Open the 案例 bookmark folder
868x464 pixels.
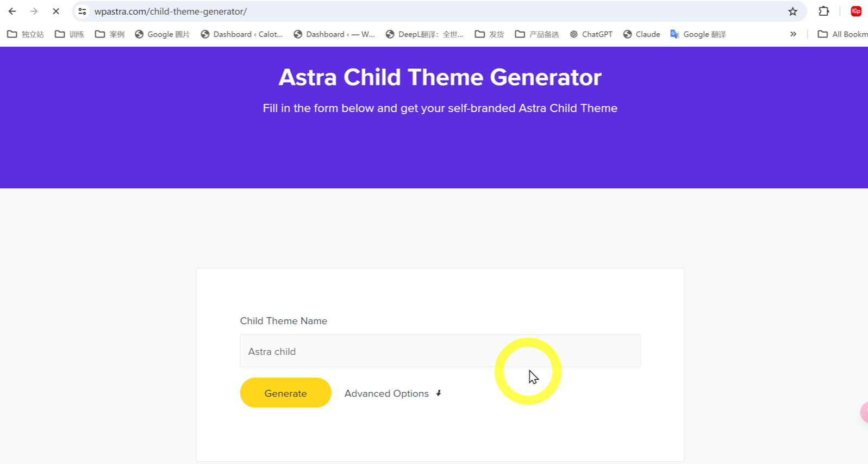[x=110, y=34]
